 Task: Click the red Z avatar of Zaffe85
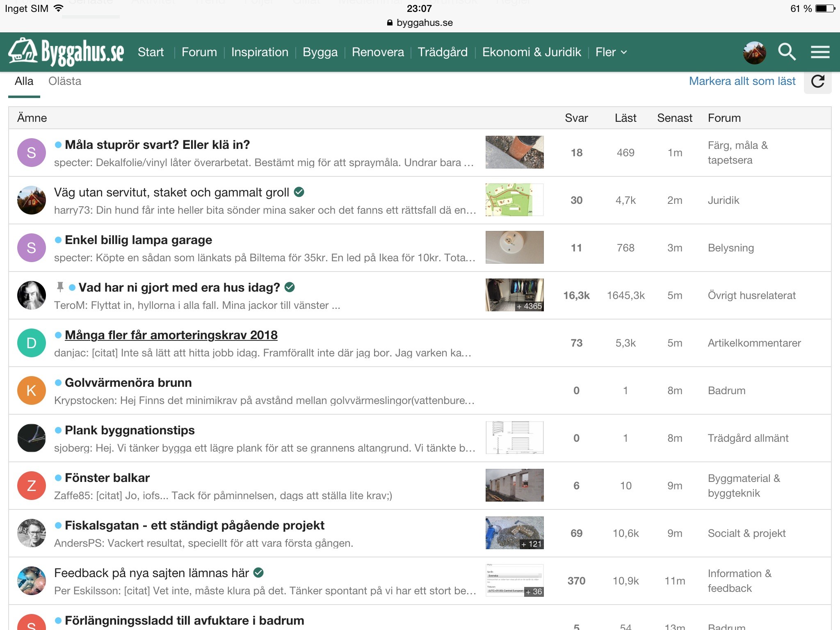pos(32,486)
